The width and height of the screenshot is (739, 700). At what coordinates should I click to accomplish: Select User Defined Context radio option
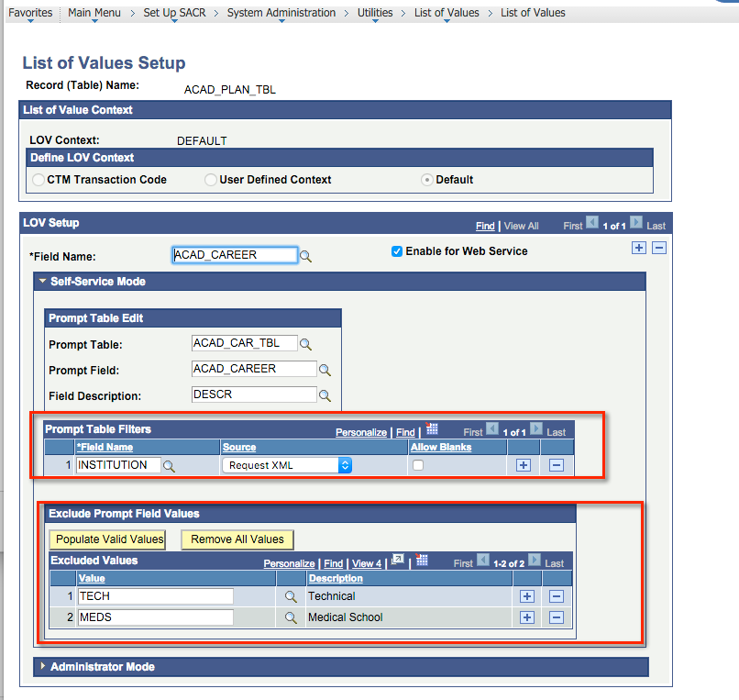pos(211,180)
